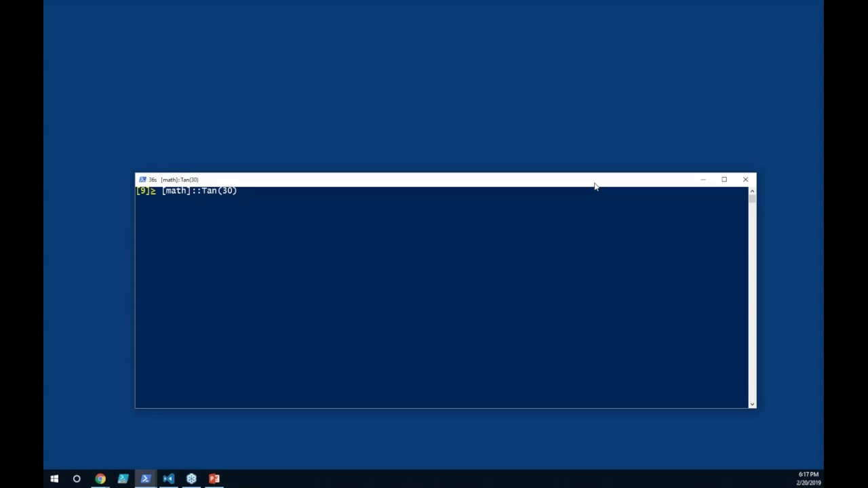Maximize the PowerShell window
Screen dimensions: 868x488
pyautogui.click(x=724, y=180)
